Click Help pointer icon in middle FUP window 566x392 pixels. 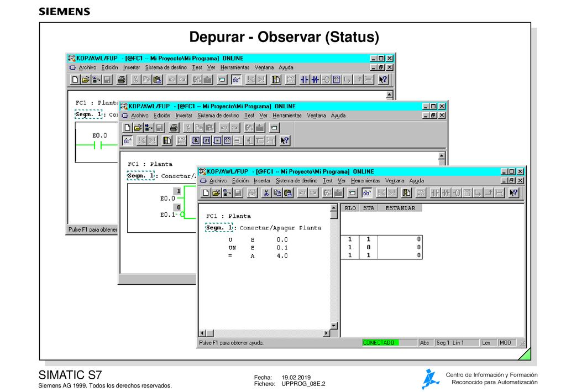[285, 140]
